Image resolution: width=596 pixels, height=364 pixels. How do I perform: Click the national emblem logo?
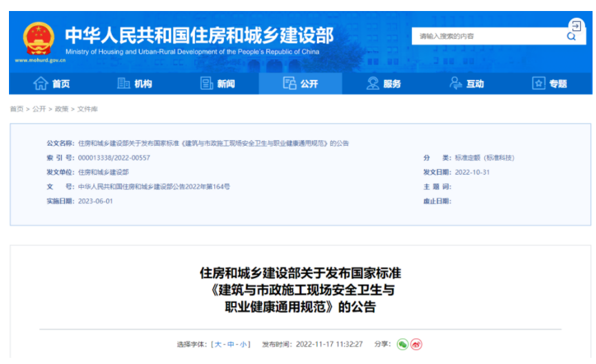(39, 39)
